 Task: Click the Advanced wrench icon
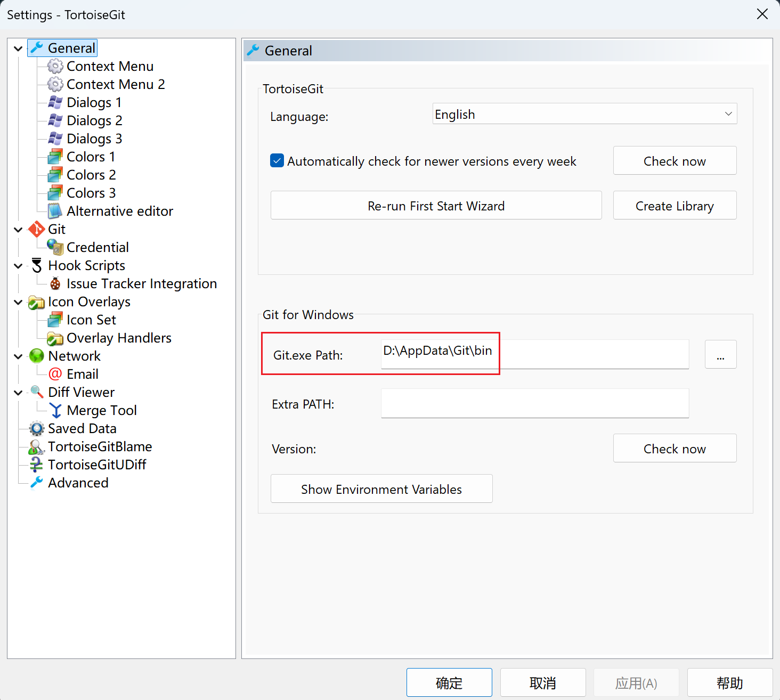pyautogui.click(x=37, y=483)
